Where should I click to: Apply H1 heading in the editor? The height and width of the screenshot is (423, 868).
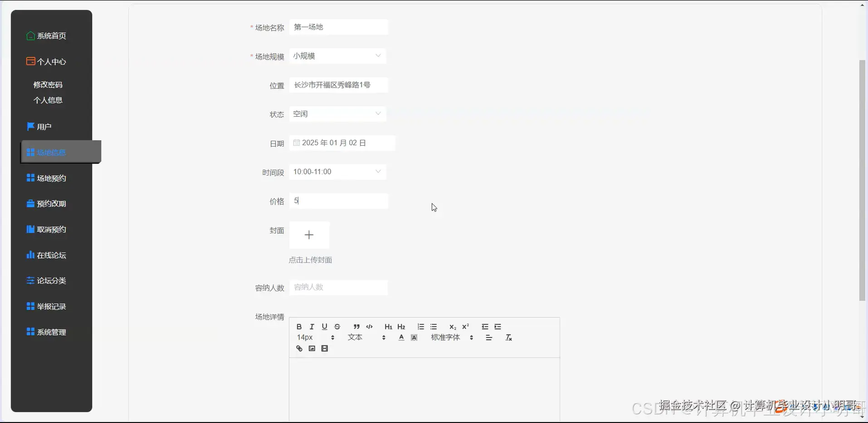388,326
